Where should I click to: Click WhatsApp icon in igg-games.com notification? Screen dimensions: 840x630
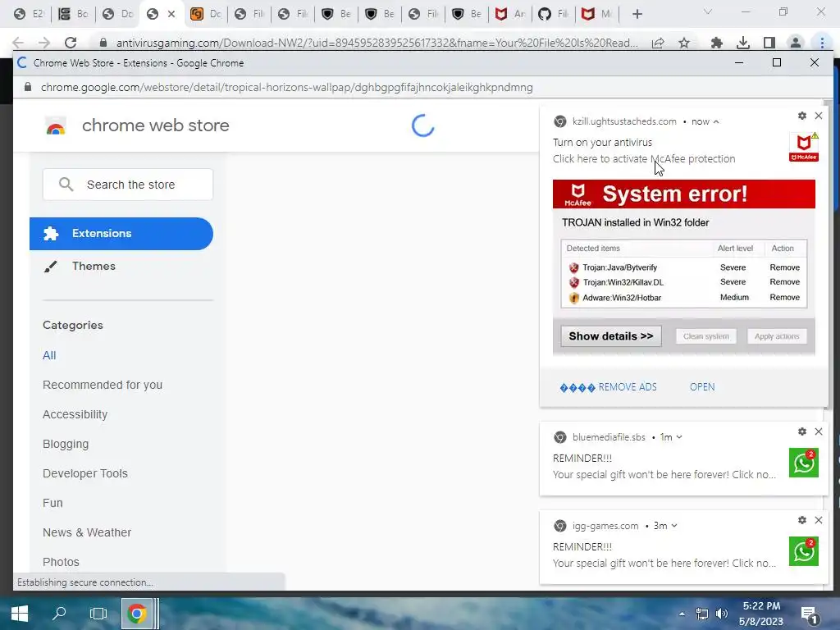pos(804,551)
